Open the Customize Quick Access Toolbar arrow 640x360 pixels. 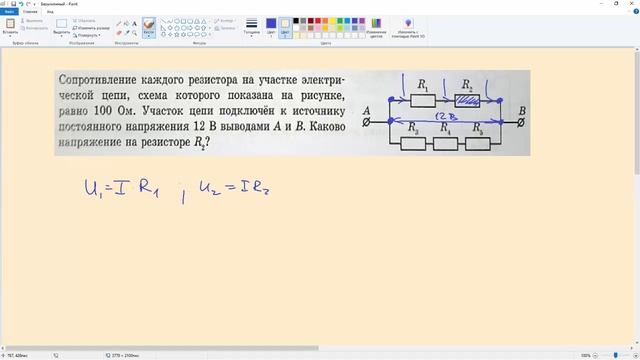tap(35, 4)
